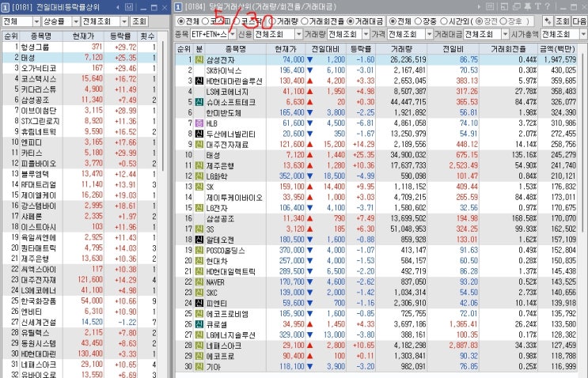Click the 조회 button in window 0184
The width and height of the screenshot is (588, 378).
click(x=562, y=21)
